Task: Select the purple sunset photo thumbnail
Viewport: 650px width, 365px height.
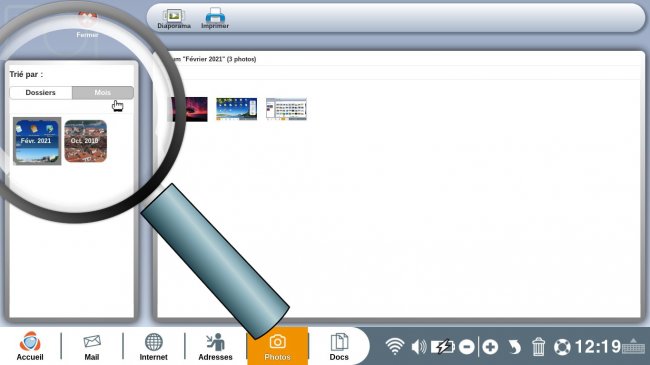Action: coord(189,109)
